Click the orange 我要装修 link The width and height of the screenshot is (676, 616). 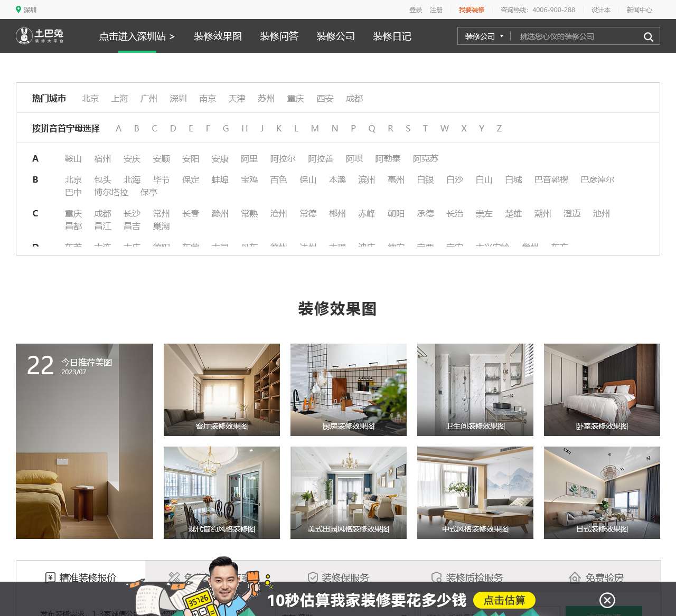472,10
